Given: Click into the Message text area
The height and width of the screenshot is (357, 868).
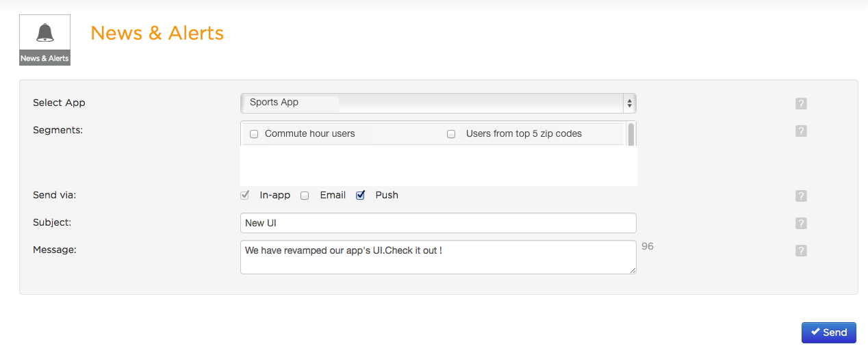Looking at the screenshot, I should pyautogui.click(x=438, y=257).
